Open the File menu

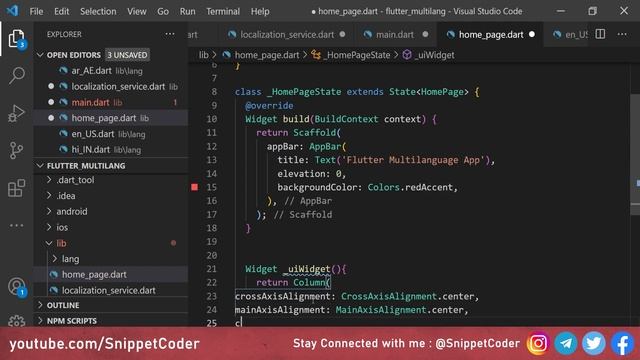[x=36, y=11]
